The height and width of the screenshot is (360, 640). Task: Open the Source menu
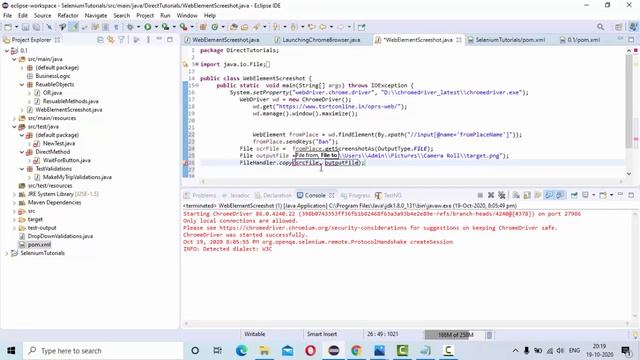[x=42, y=16]
